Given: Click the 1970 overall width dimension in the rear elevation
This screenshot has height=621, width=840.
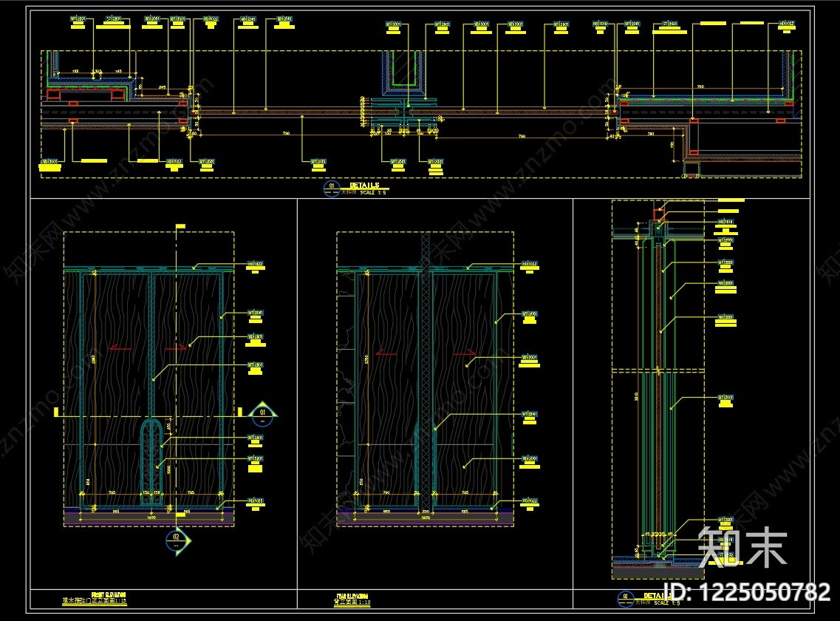Looking at the screenshot, I should pos(426,517).
